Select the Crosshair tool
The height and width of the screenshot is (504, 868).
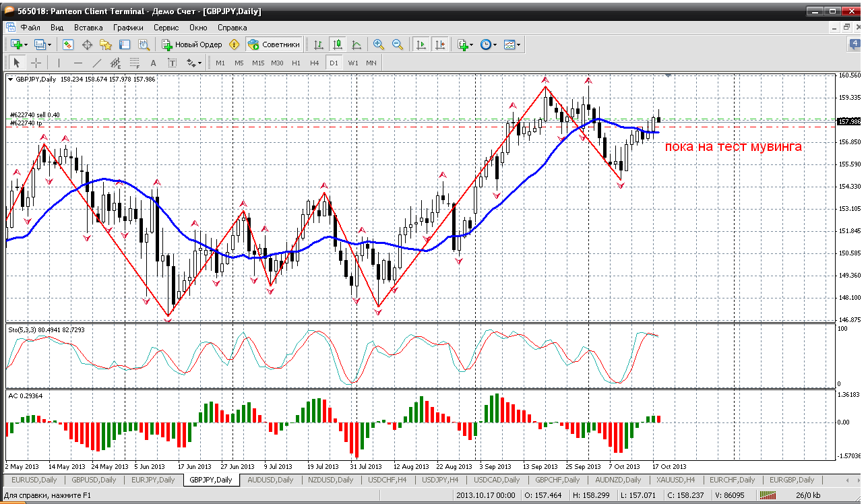[36, 63]
